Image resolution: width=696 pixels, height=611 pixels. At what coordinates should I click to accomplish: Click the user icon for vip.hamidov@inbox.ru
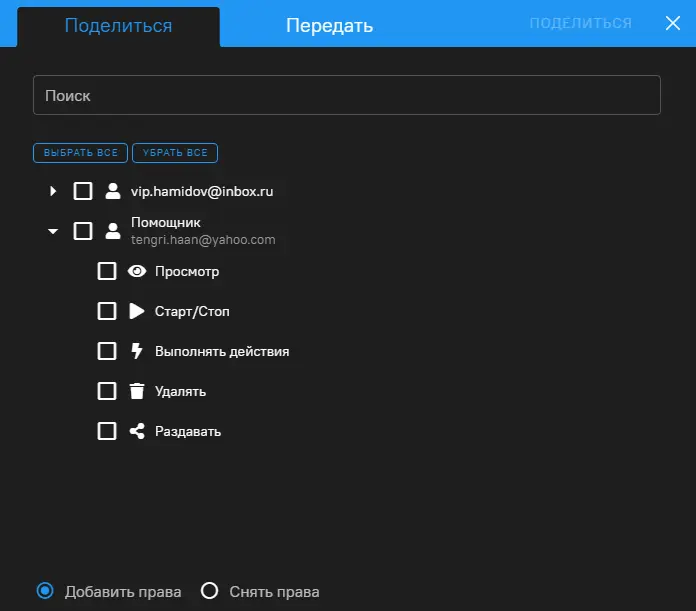click(x=113, y=191)
